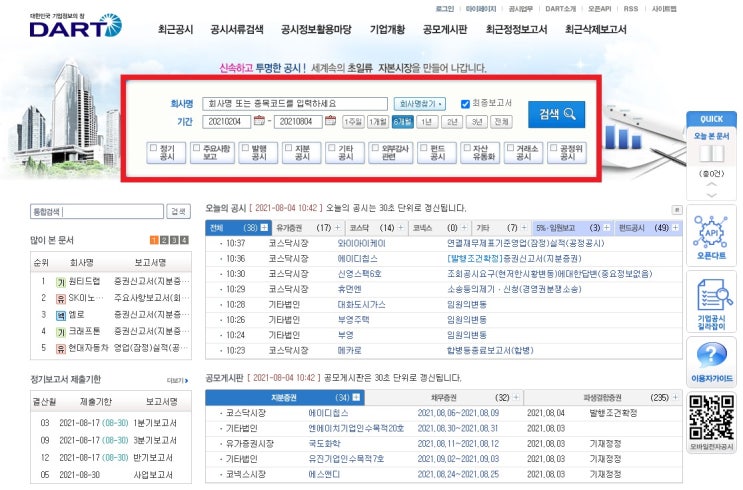Click the start date field 20210204
This screenshot has width=743, height=490.
227,122
